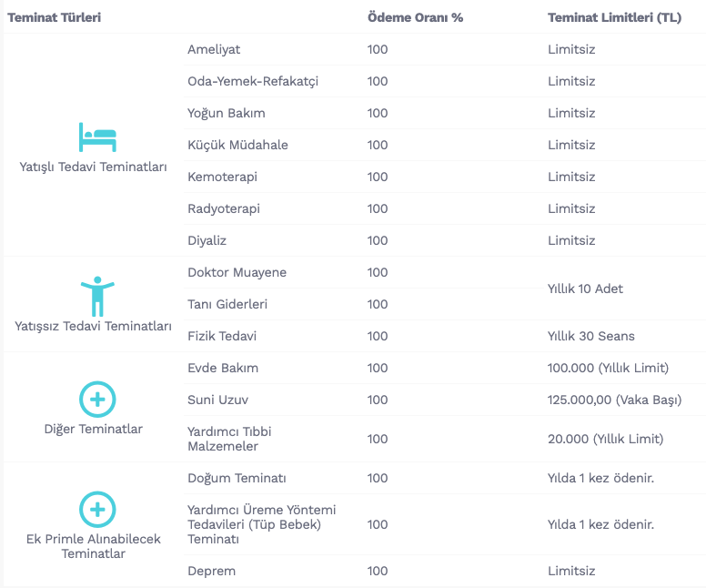The image size is (706, 588).
Task: Click the Kemoterapi coverage item
Action: click(222, 177)
